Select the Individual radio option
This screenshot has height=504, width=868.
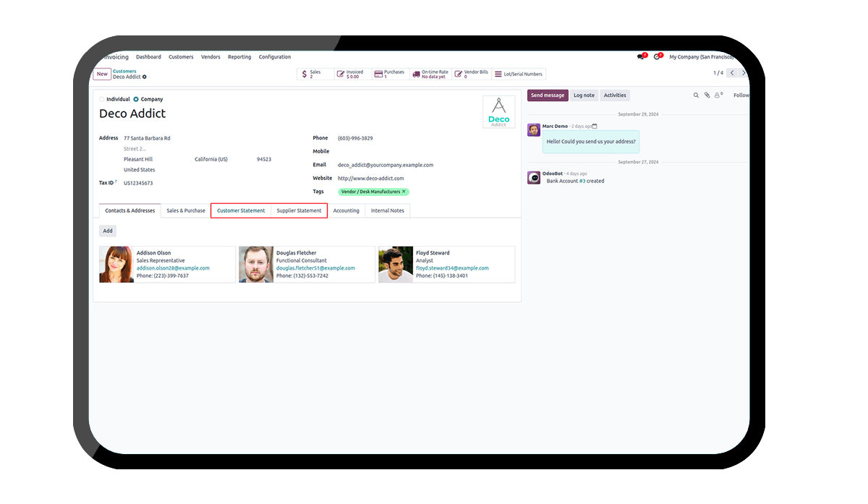(102, 99)
